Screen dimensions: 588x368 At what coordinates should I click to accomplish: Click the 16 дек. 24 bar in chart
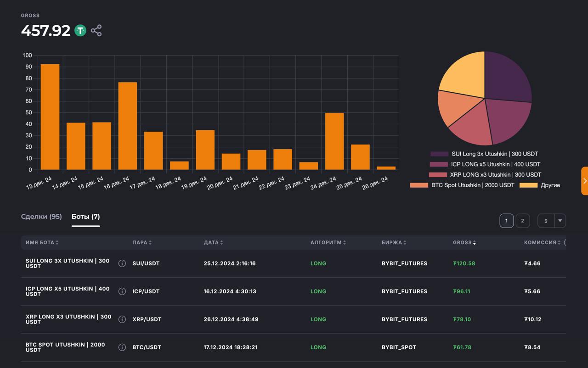[x=128, y=126]
